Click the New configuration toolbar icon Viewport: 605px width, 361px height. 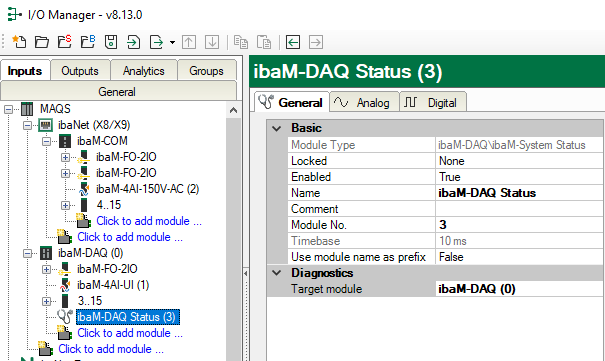point(19,42)
